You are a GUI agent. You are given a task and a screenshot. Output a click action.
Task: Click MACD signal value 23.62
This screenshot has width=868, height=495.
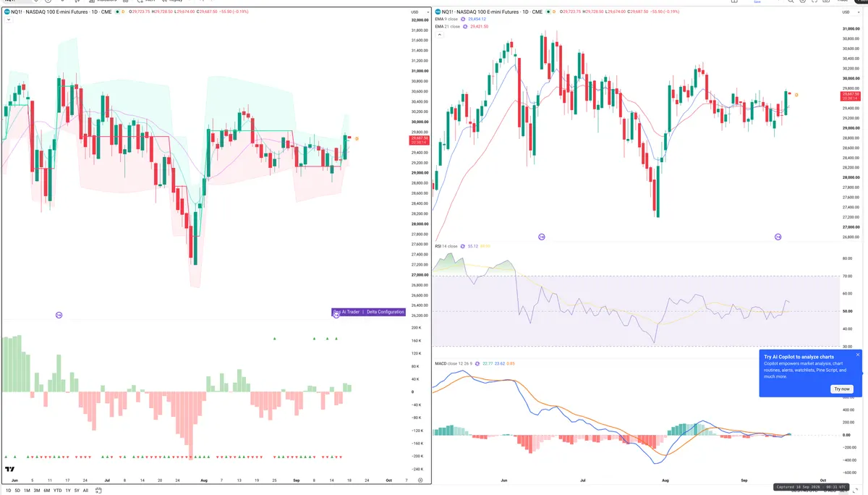[500, 363]
